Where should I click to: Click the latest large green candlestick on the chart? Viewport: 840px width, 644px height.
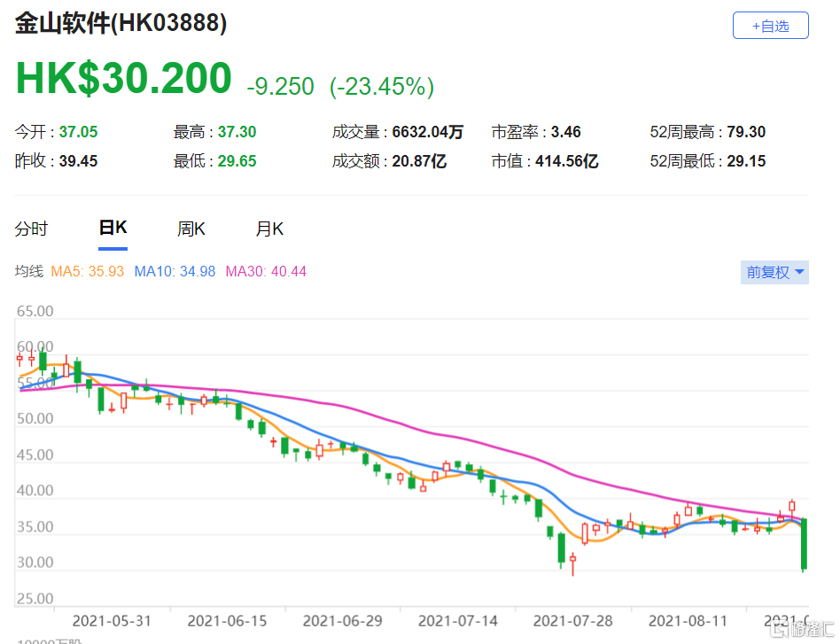tap(804, 544)
